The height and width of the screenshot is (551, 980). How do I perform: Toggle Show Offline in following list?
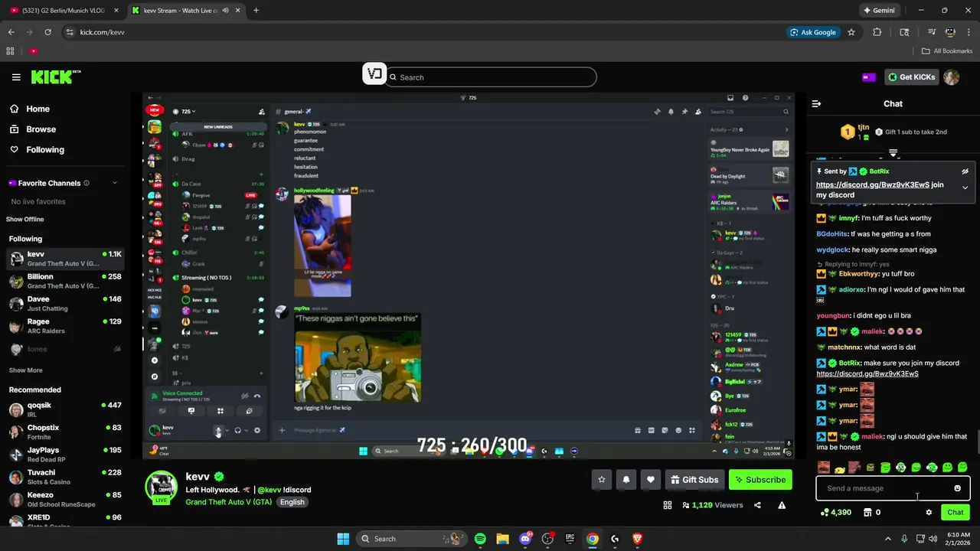click(x=25, y=220)
